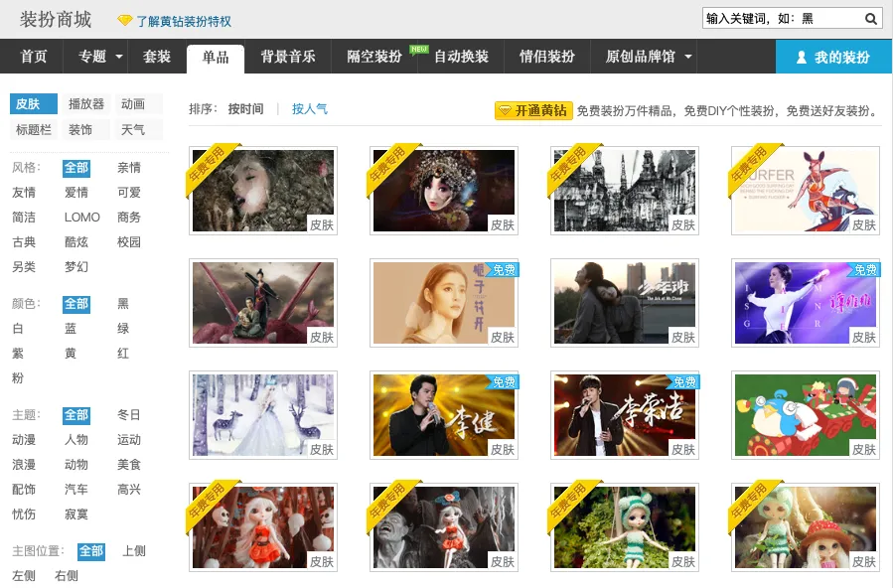Open the warriors on red dragon skin

click(263, 303)
